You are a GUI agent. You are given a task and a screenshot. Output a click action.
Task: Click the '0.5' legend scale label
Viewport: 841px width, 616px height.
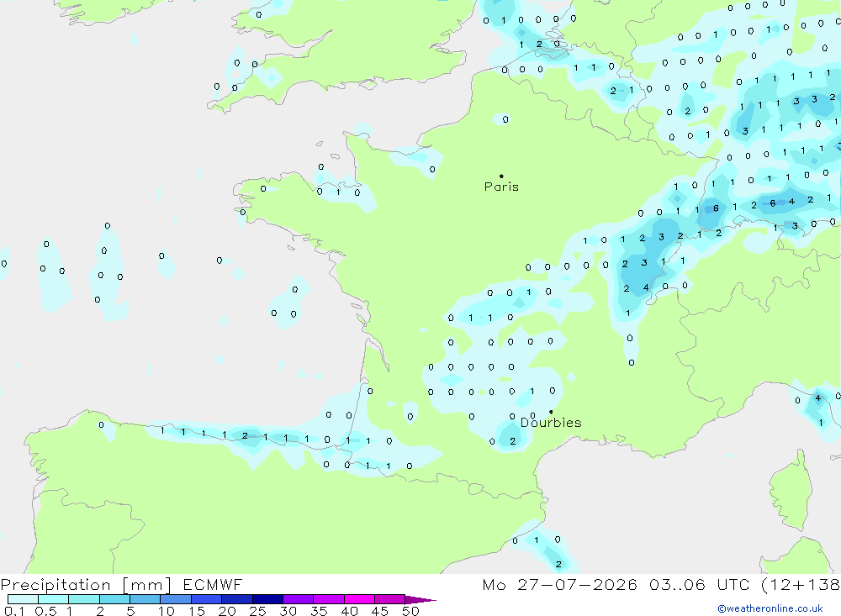(x=45, y=611)
